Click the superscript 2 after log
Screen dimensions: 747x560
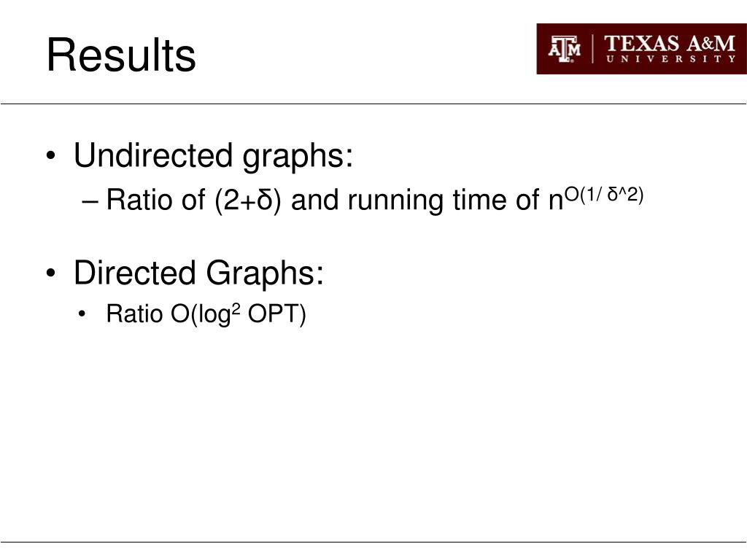pos(235,308)
